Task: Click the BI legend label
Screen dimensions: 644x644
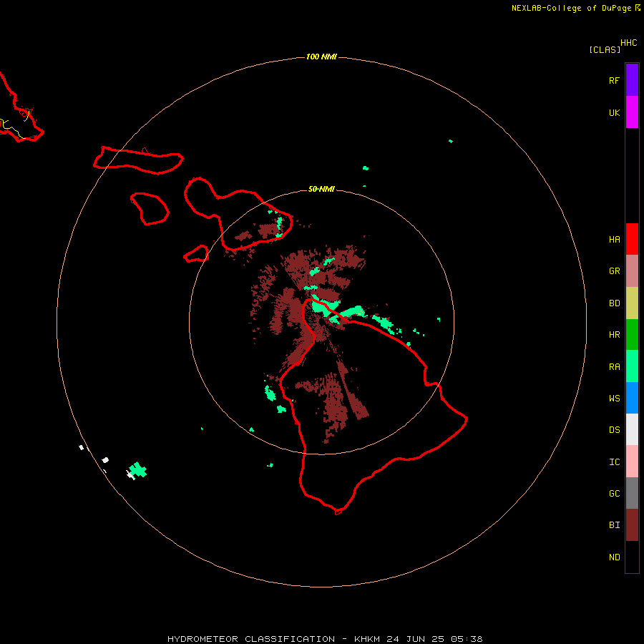Action: tap(614, 525)
